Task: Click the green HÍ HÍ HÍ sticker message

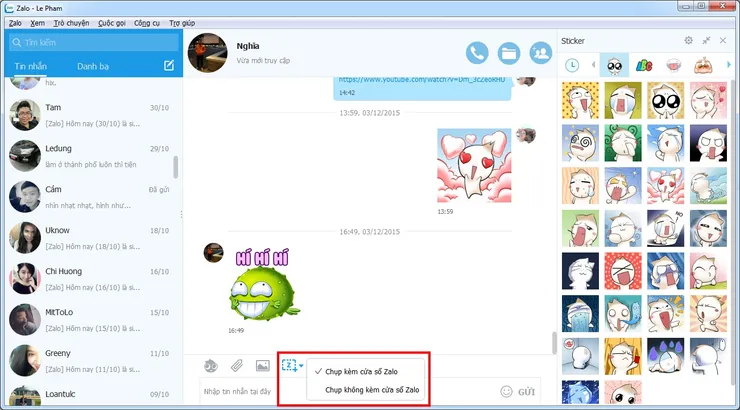Action: click(263, 284)
